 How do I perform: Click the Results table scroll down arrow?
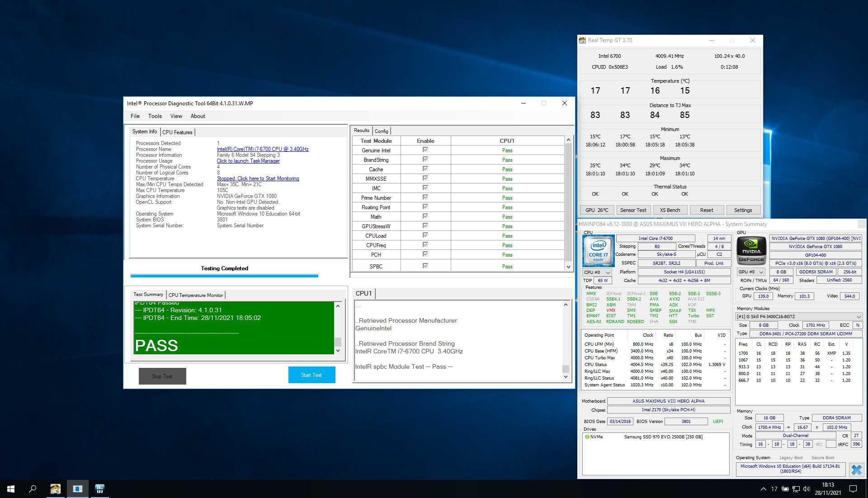point(569,267)
